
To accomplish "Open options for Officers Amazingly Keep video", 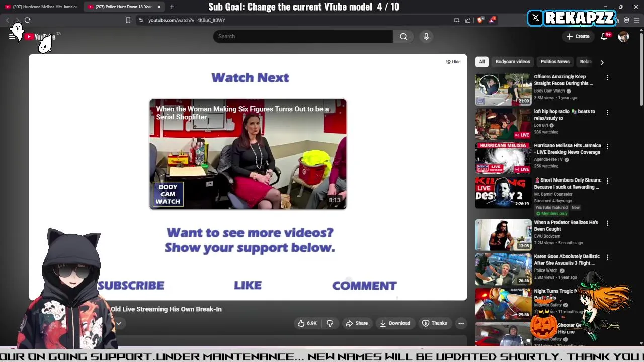I will [607, 78].
